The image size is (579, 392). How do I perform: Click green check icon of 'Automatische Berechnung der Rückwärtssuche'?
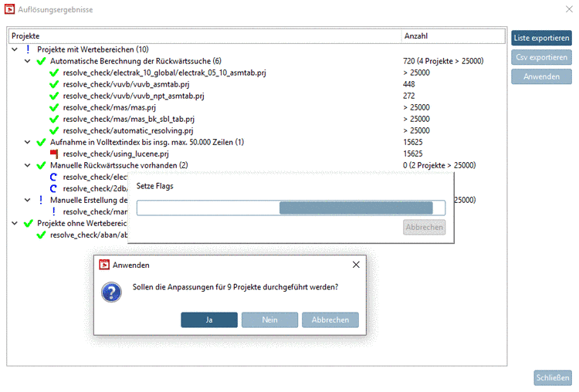point(41,61)
